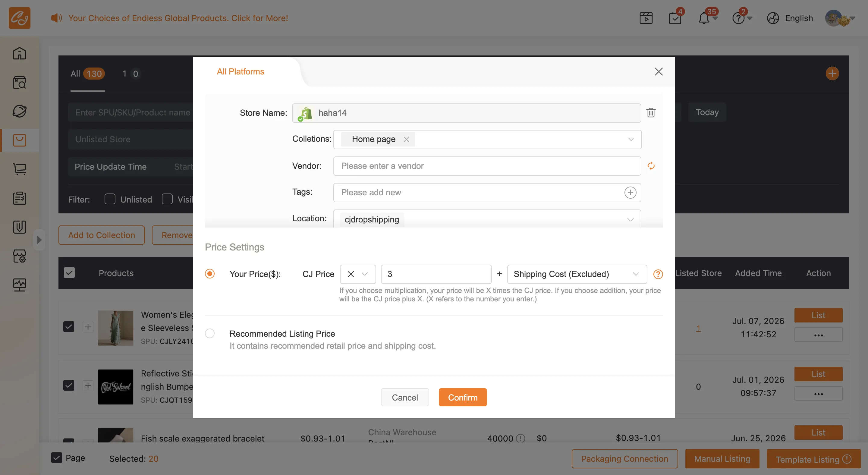
Task: Focus the Tags input field
Action: [x=487, y=192]
